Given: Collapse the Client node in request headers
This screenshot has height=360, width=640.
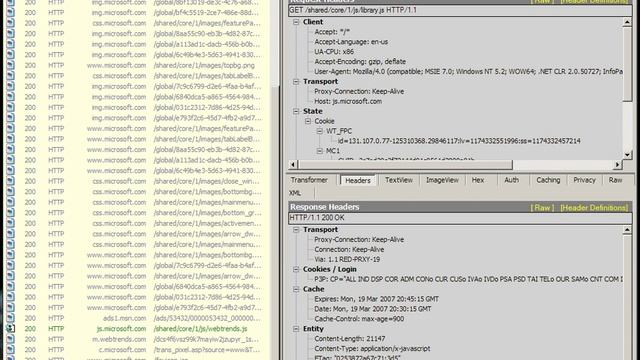Looking at the screenshot, I should pyautogui.click(x=296, y=22).
